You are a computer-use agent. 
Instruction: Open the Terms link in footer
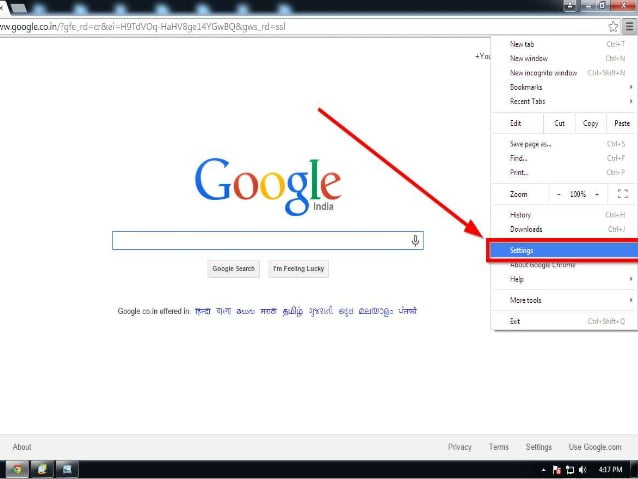(x=499, y=447)
